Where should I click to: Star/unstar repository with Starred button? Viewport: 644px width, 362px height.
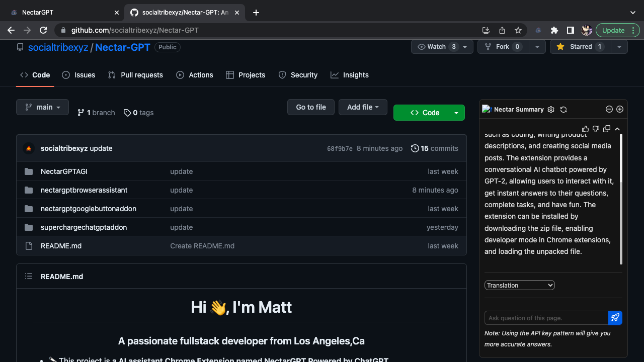click(x=581, y=47)
